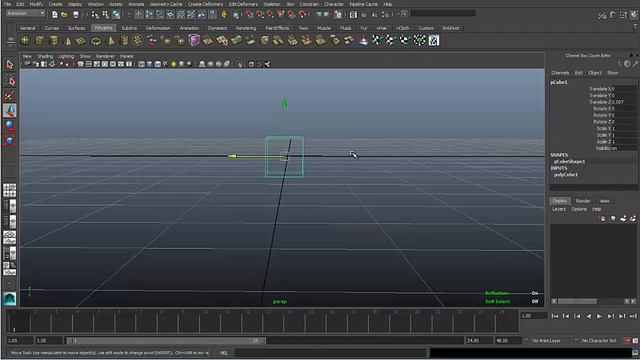Open the Help menu
Screen dimensions: 640x360
tap(388, 4)
